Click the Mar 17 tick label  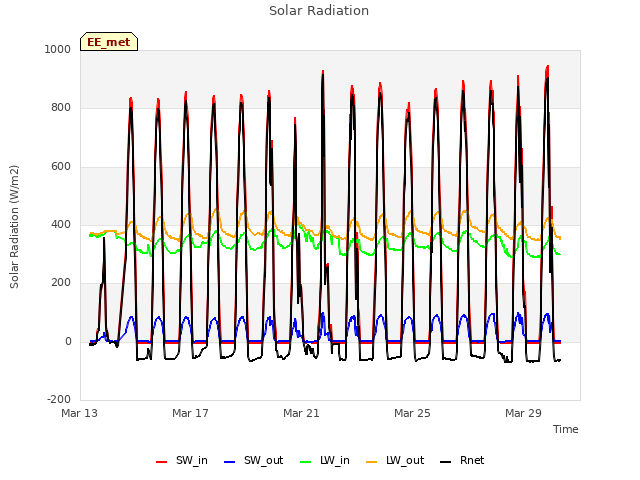190,413
